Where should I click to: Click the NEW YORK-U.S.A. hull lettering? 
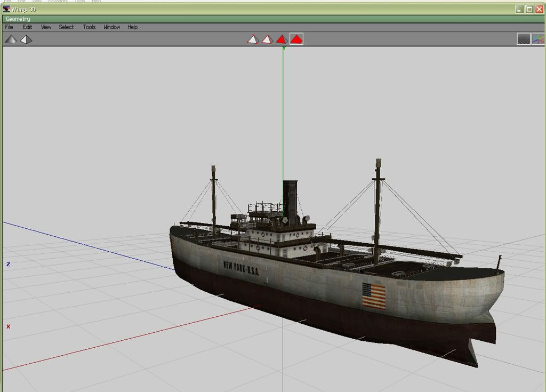pyautogui.click(x=241, y=268)
